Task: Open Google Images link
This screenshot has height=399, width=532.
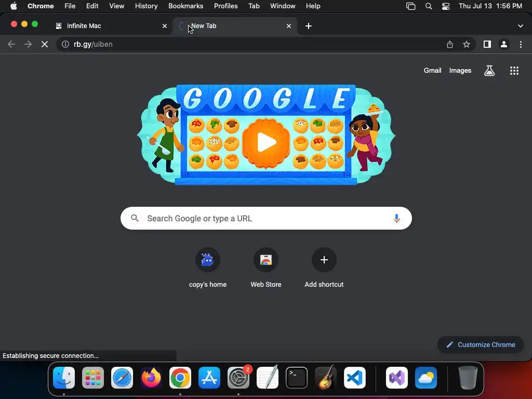Action: point(460,71)
